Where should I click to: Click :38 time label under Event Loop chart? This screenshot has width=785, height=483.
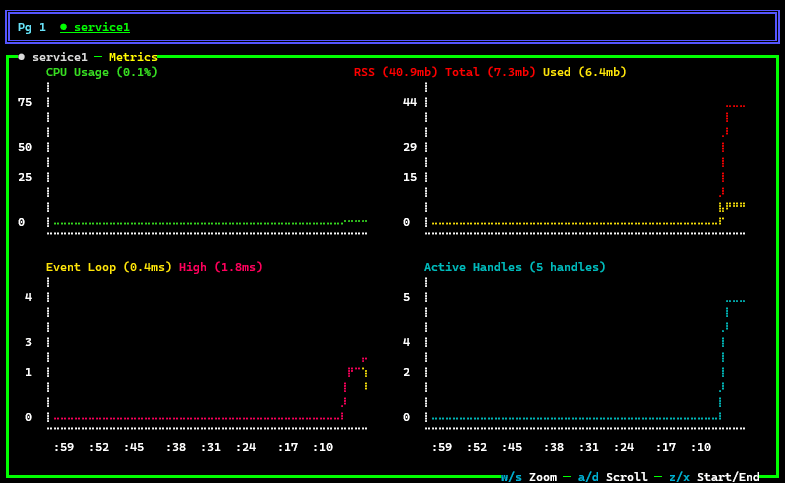pos(176,447)
